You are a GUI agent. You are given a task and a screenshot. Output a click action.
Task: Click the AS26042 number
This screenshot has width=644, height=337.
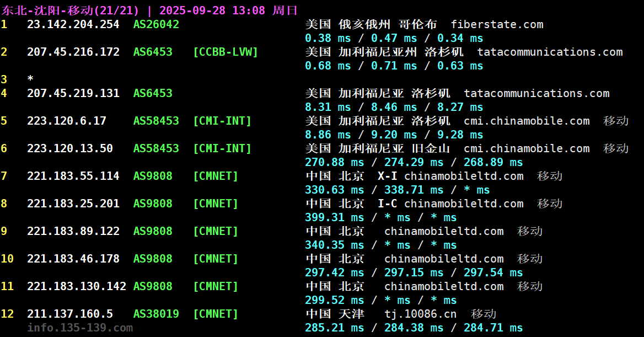[x=156, y=25]
